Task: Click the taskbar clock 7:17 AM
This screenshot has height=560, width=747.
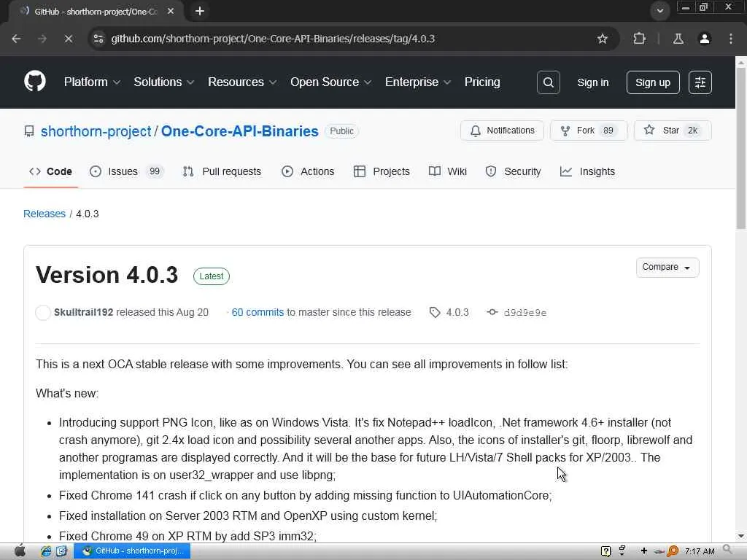Action: (x=700, y=551)
